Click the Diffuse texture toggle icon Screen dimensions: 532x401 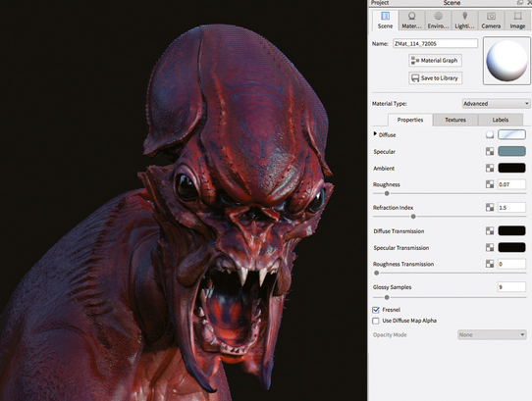[x=490, y=134]
